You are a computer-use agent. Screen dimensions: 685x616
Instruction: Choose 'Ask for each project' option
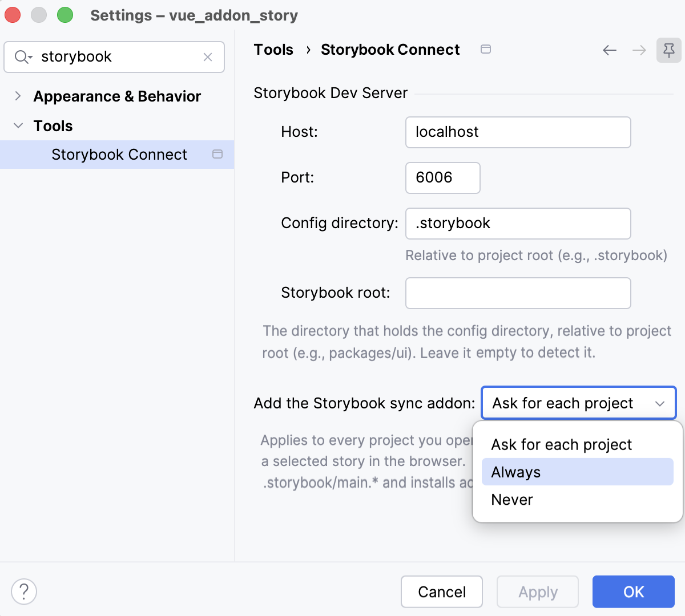click(x=578, y=444)
